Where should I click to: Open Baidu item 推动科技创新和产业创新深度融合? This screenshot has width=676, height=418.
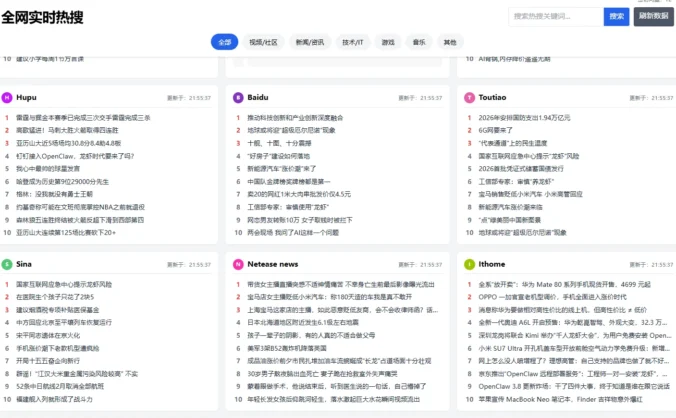pos(295,118)
